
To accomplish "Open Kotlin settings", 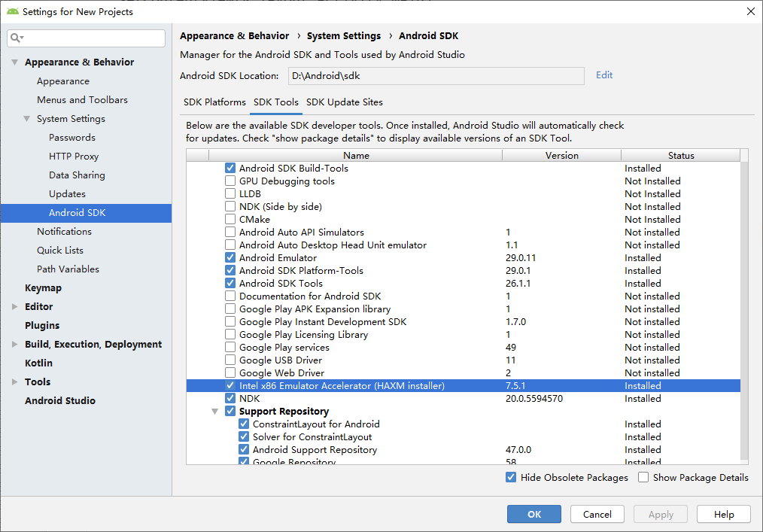I will [38, 363].
